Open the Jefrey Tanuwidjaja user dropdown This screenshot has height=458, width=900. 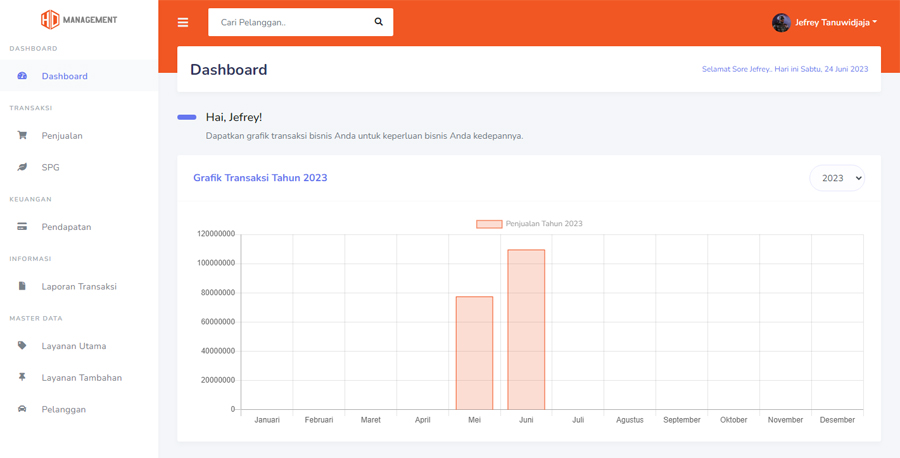click(825, 23)
